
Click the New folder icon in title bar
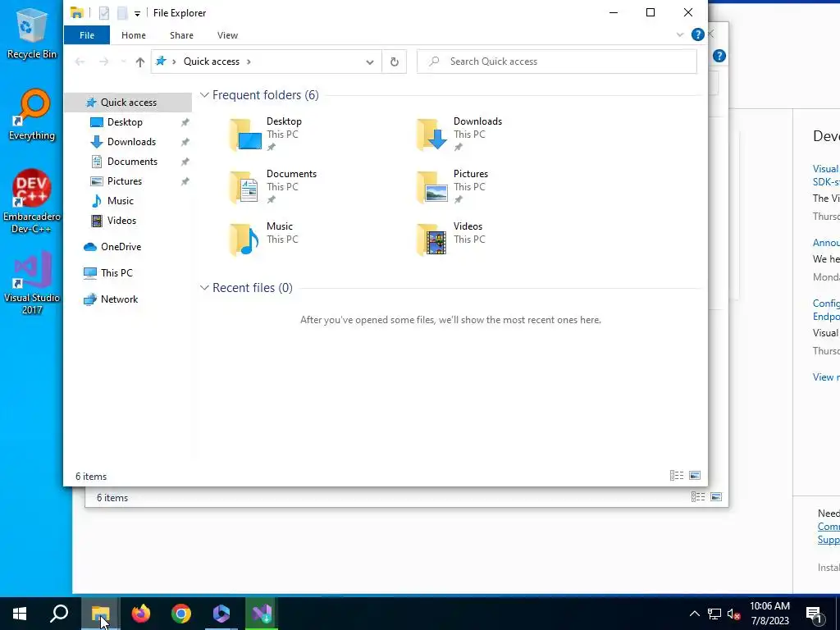pyautogui.click(x=122, y=13)
